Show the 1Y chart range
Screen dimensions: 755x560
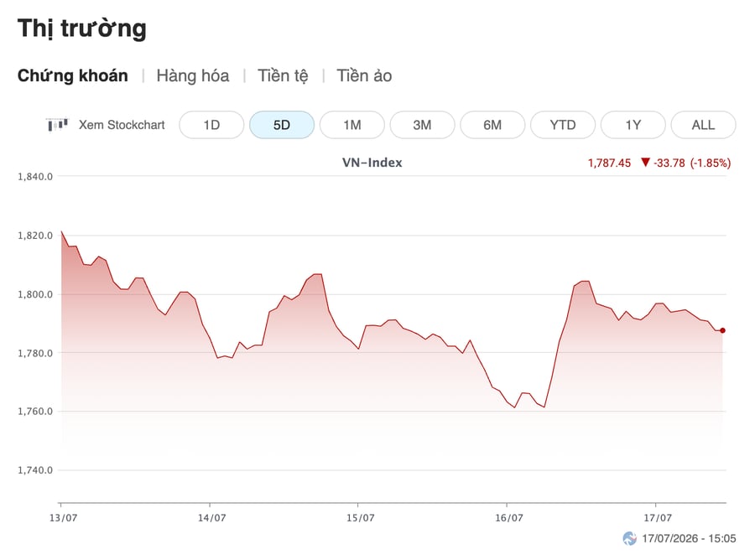[633, 125]
